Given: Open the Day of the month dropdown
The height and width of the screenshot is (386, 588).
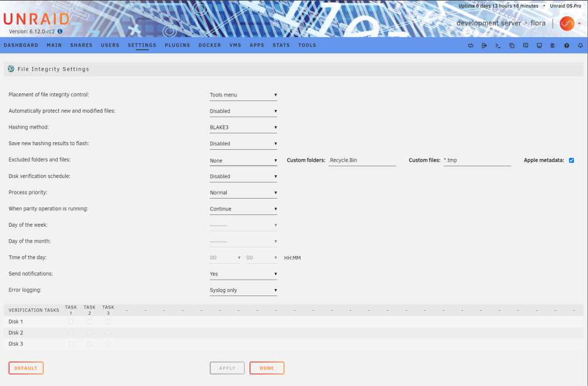Looking at the screenshot, I should coord(243,241).
